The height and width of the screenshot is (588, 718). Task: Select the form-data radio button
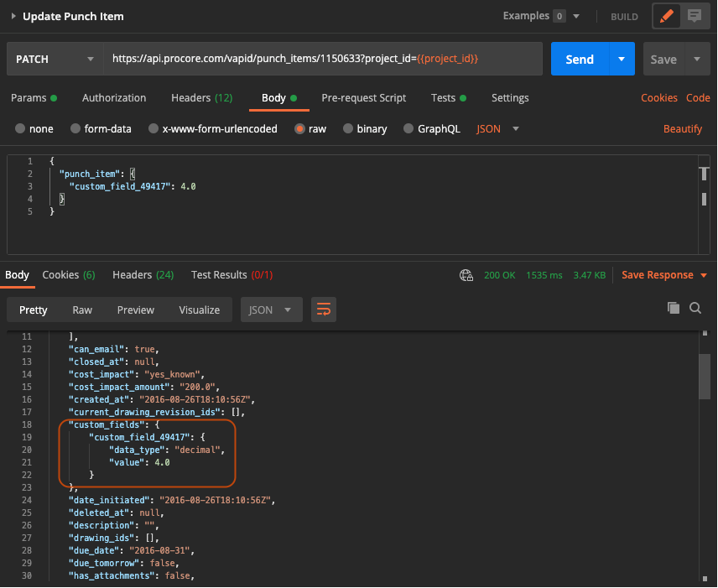click(x=75, y=128)
